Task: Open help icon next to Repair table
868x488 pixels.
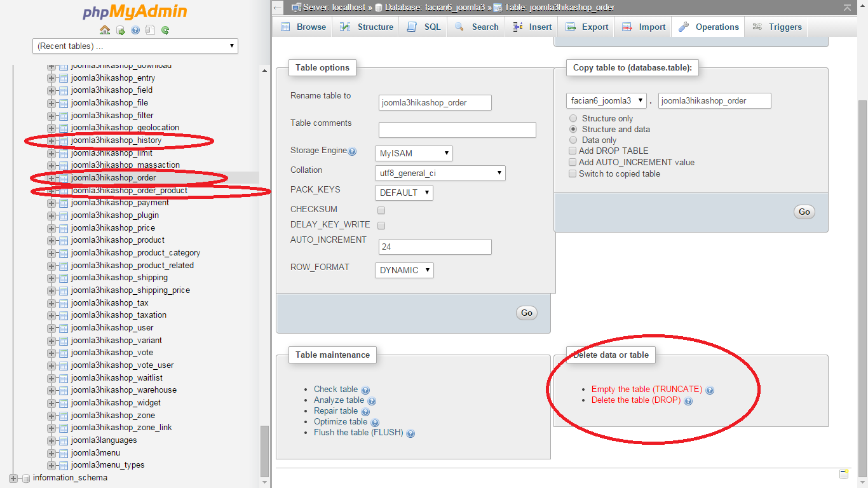Action: (365, 412)
